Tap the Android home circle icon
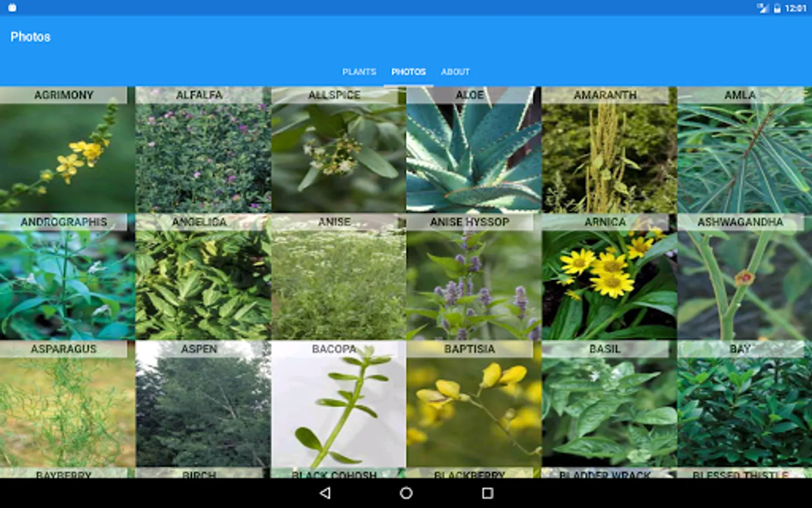Screen dimensions: 812x508 point(406,493)
